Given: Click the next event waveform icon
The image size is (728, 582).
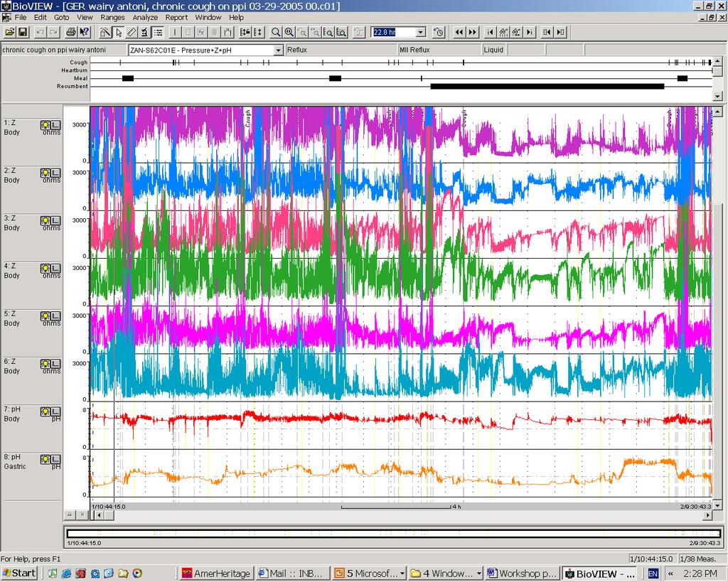Looking at the screenshot, I should point(516,32).
